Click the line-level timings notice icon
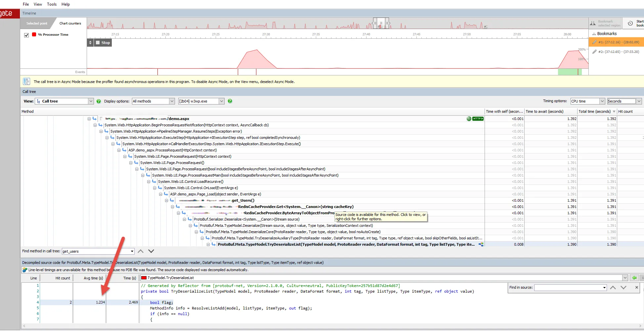This screenshot has height=331, width=644. (25, 270)
